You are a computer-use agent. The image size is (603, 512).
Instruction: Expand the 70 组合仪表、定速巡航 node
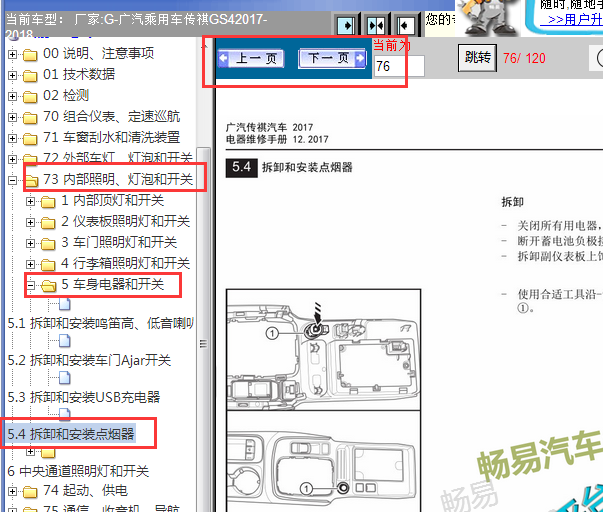pos(12,117)
